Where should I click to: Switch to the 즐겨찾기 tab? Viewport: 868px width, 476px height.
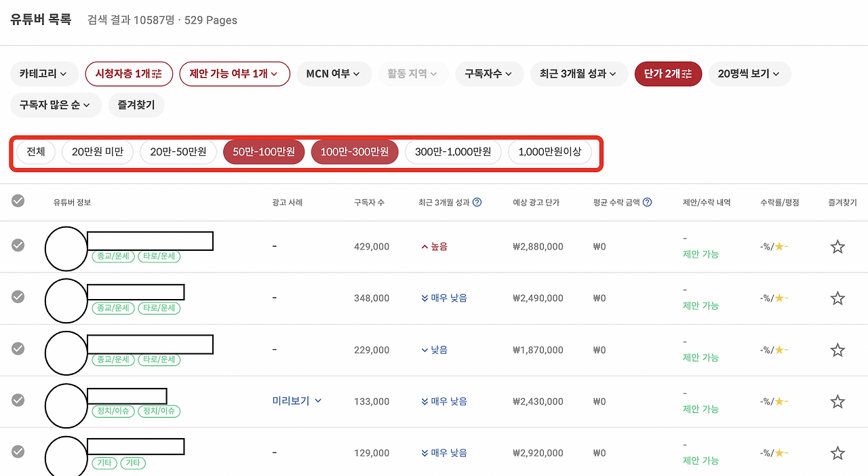coord(136,105)
